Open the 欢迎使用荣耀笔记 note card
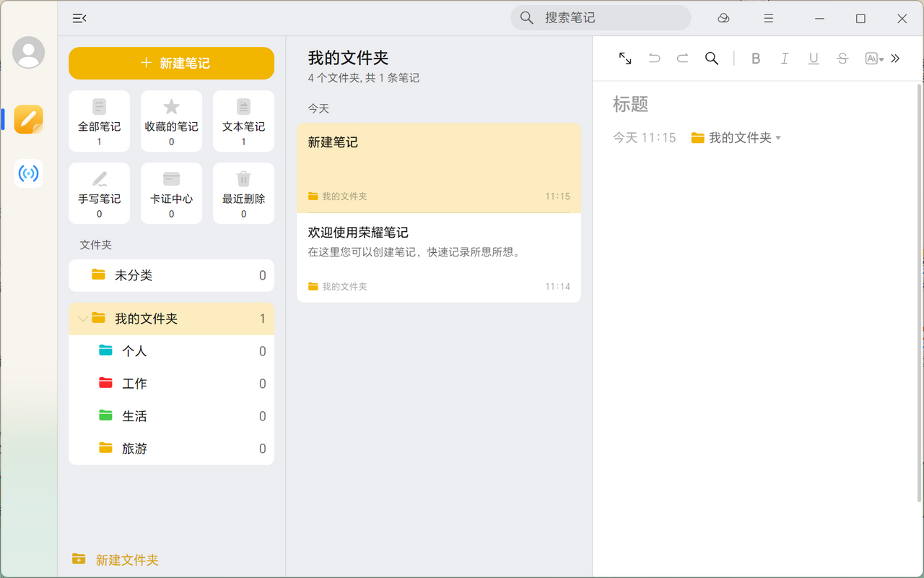 click(x=439, y=258)
